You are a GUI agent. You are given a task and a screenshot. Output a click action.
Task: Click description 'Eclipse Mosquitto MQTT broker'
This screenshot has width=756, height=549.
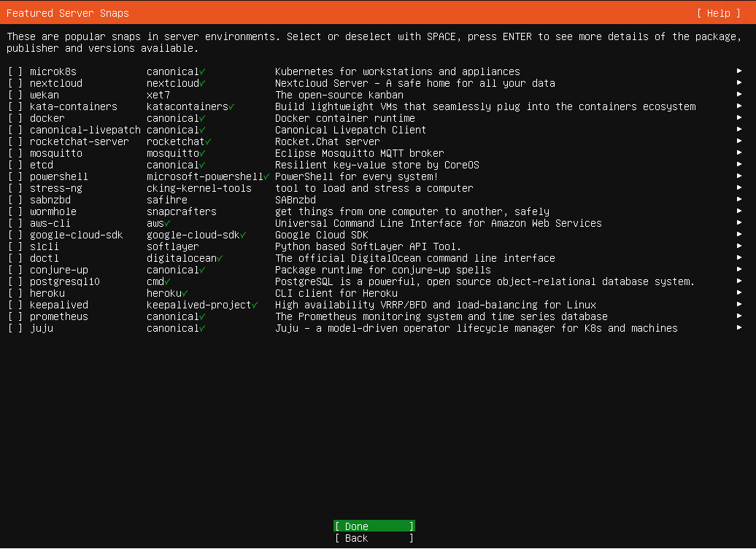coord(359,154)
